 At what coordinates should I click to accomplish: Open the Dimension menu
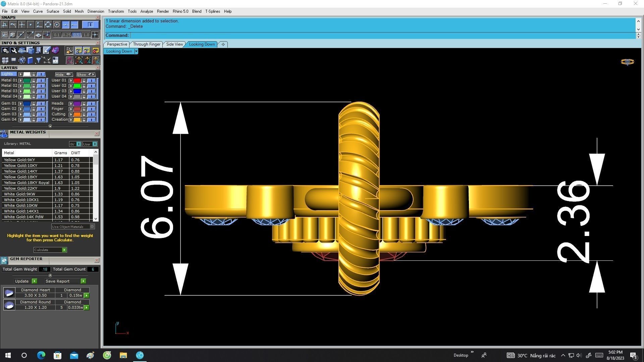[x=96, y=11]
